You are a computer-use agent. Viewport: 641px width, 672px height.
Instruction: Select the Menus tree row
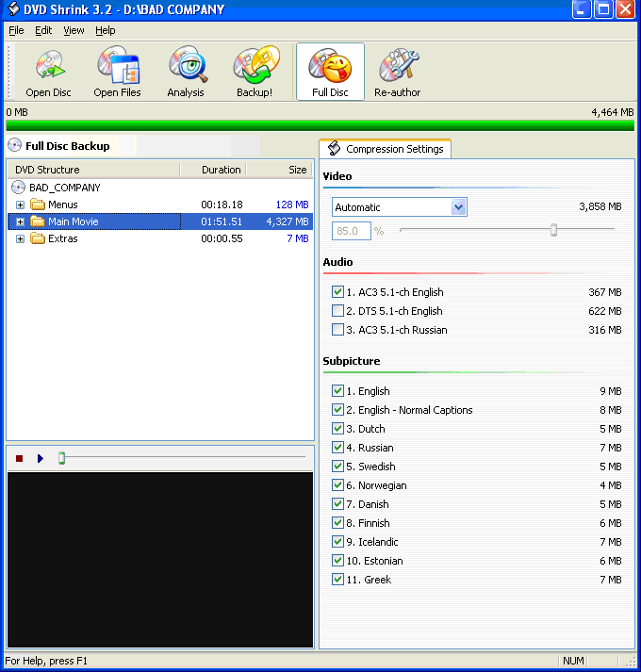160,205
